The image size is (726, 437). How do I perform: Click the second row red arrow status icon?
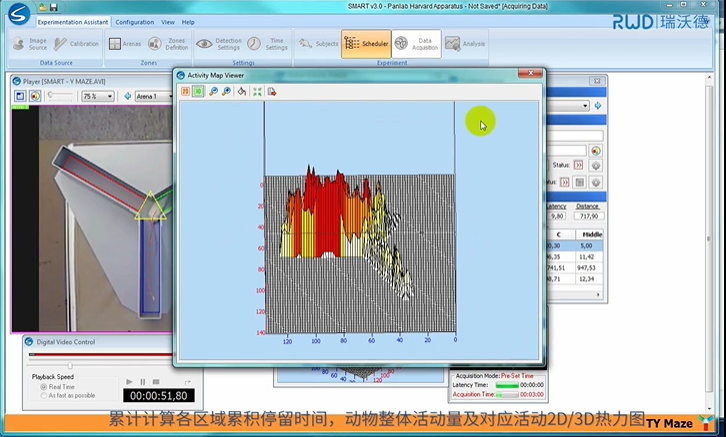[x=564, y=182]
